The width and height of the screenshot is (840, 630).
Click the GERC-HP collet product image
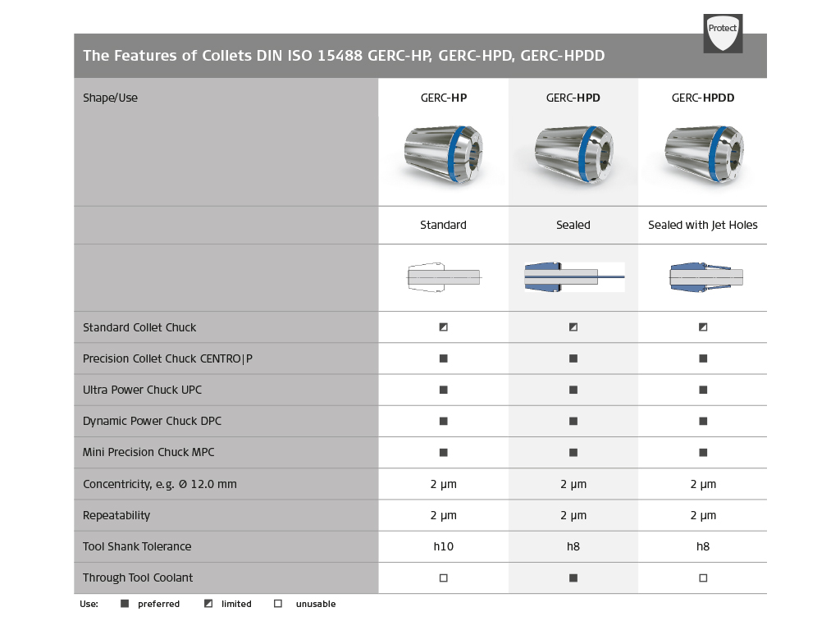(444, 154)
